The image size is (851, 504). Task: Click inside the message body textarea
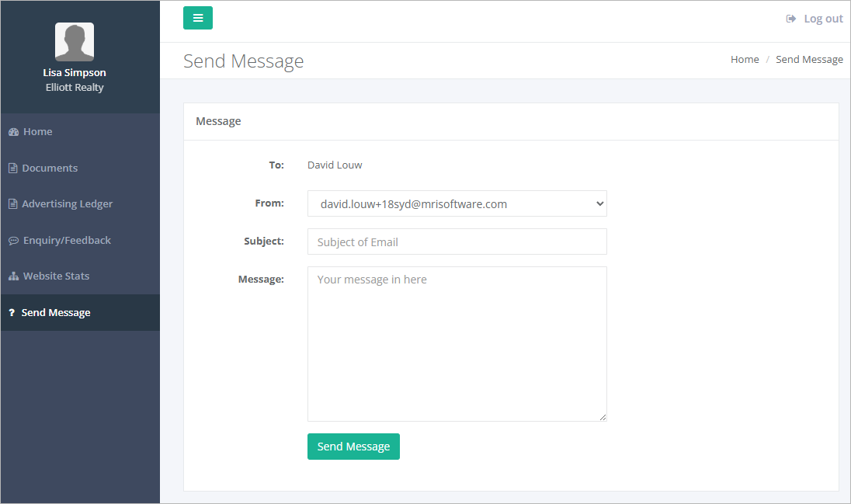click(x=457, y=342)
